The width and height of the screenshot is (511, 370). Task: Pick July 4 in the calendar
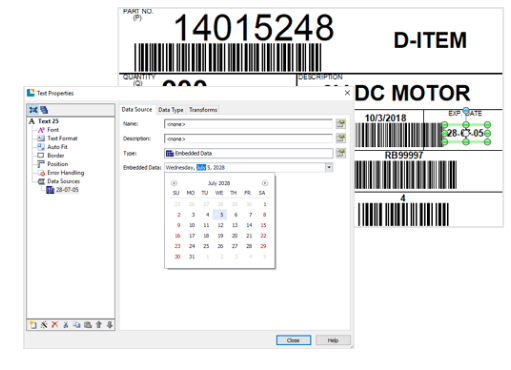click(x=207, y=215)
